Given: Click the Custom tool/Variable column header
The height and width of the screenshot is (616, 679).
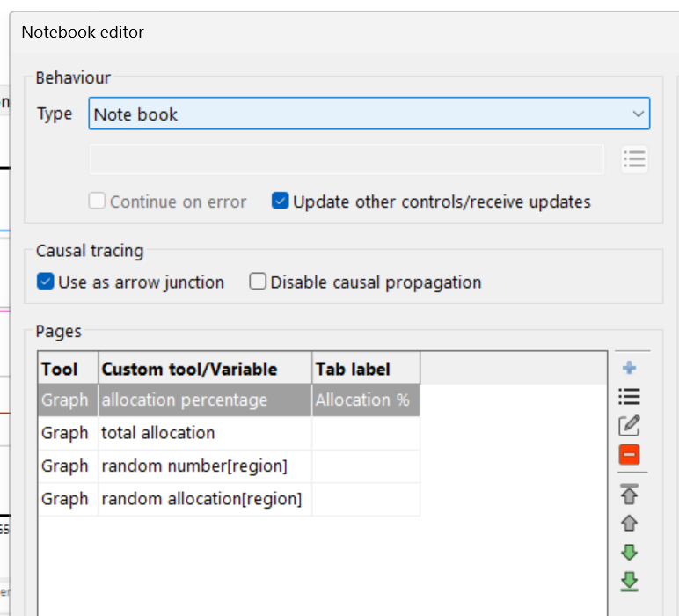Looking at the screenshot, I should (x=205, y=368).
